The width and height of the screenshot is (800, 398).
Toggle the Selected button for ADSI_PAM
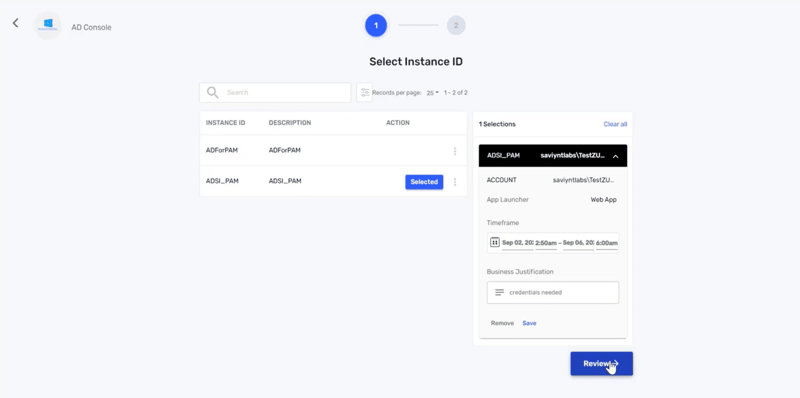click(x=424, y=182)
